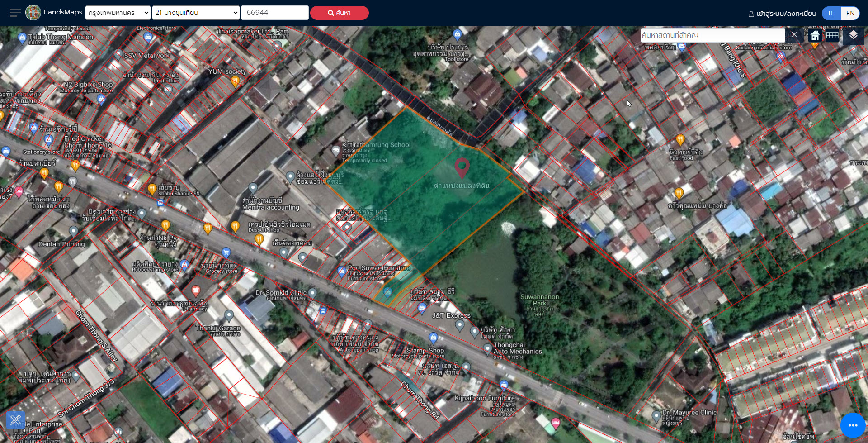
Task: Open the ruler and pencil measurement tool
Action: (x=15, y=419)
